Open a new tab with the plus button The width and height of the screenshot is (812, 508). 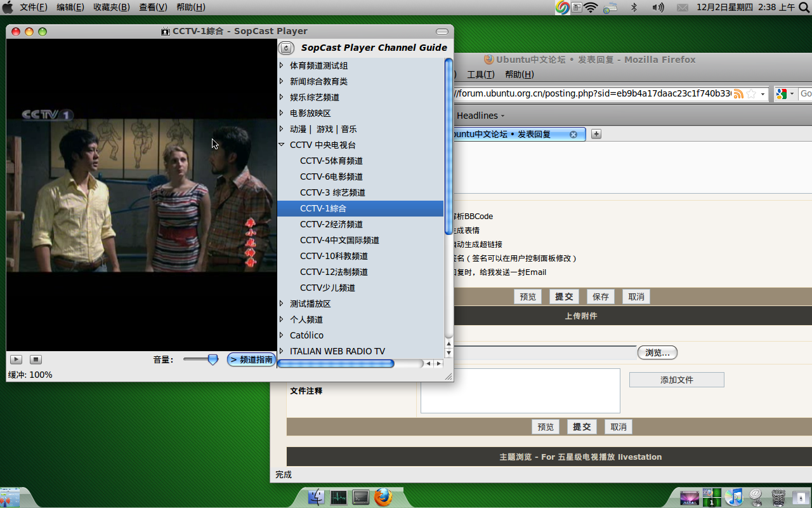tap(596, 134)
